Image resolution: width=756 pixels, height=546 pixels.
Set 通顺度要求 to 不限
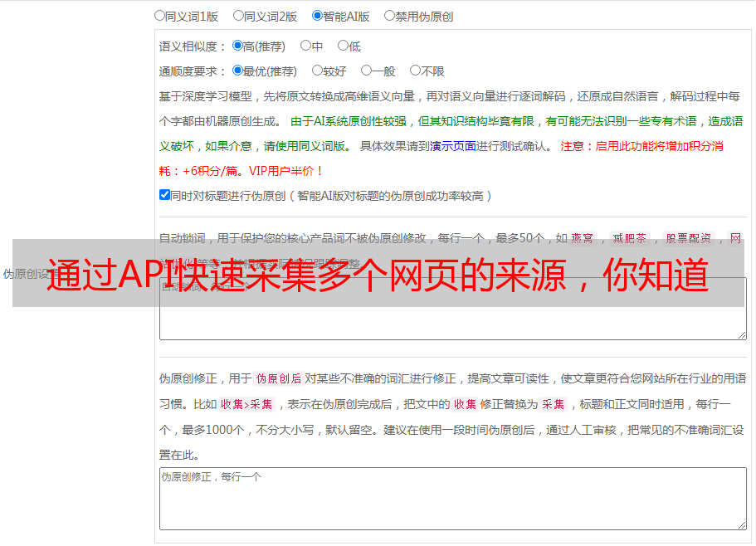(x=415, y=71)
